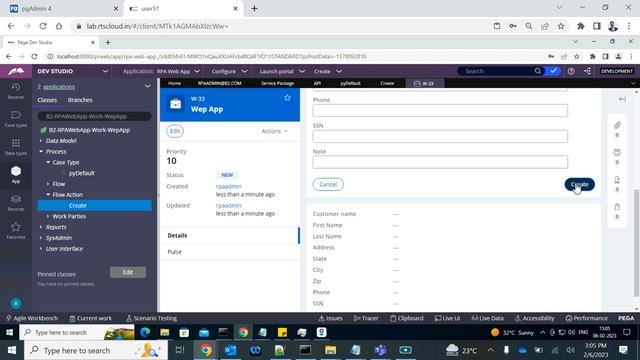640x360 pixels.
Task: Open rpaadmin link beside Created
Action: coord(229,186)
